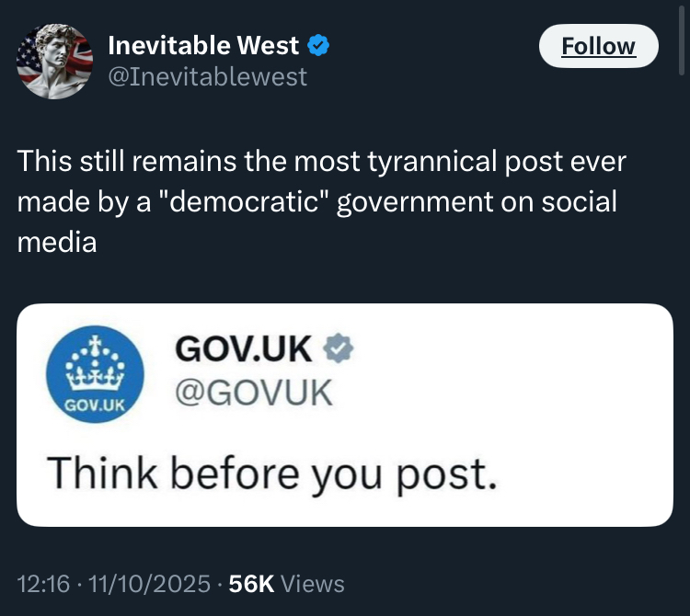Click the blue verified badge beside Inevitable West
The height and width of the screenshot is (616, 690).
[x=320, y=44]
